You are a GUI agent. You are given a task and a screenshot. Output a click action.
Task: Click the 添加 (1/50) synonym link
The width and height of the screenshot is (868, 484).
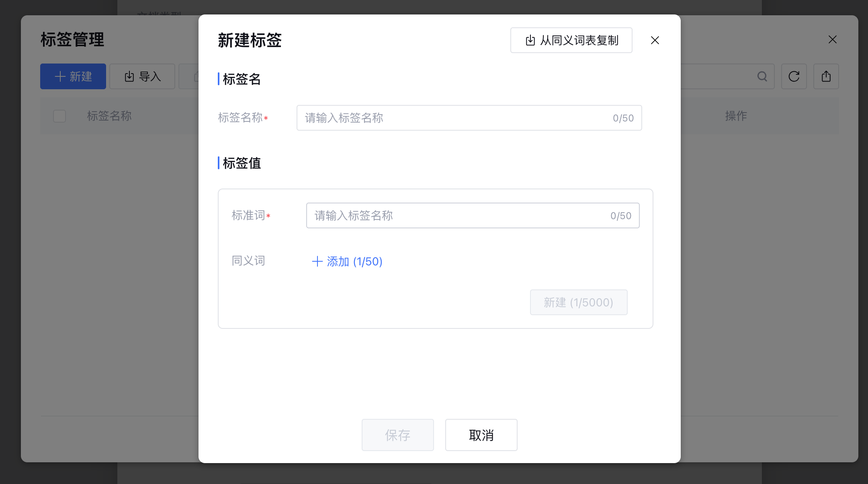pyautogui.click(x=347, y=262)
